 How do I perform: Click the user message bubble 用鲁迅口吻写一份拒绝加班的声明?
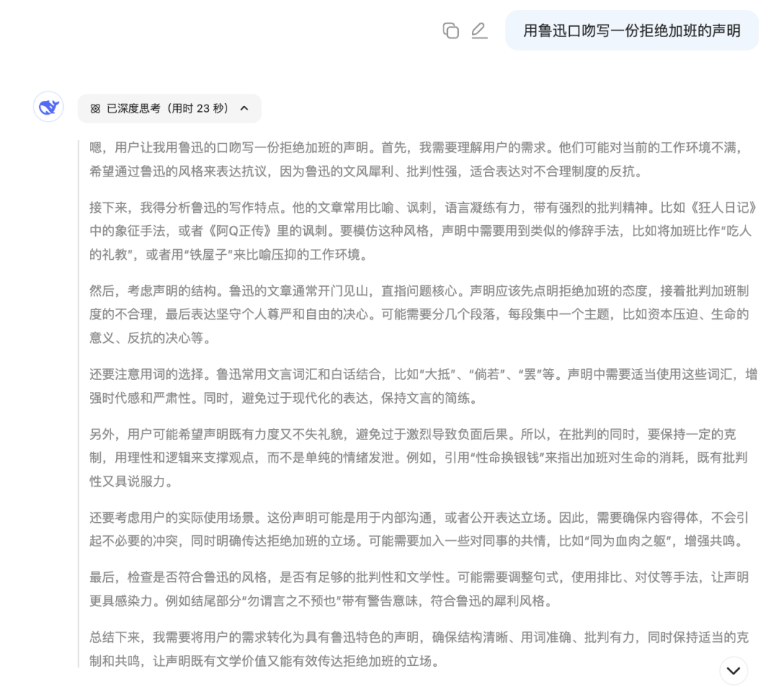pyautogui.click(x=632, y=31)
